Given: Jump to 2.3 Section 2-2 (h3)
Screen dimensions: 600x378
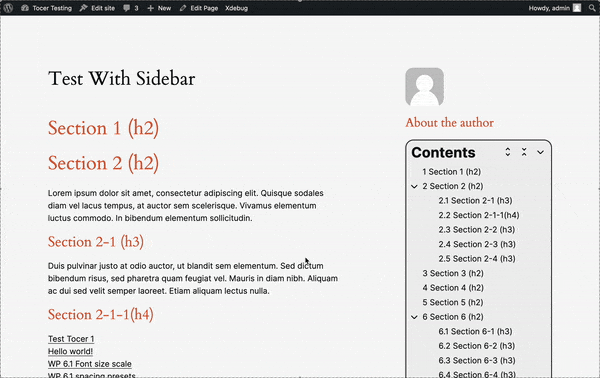Looking at the screenshot, I should (476, 230).
